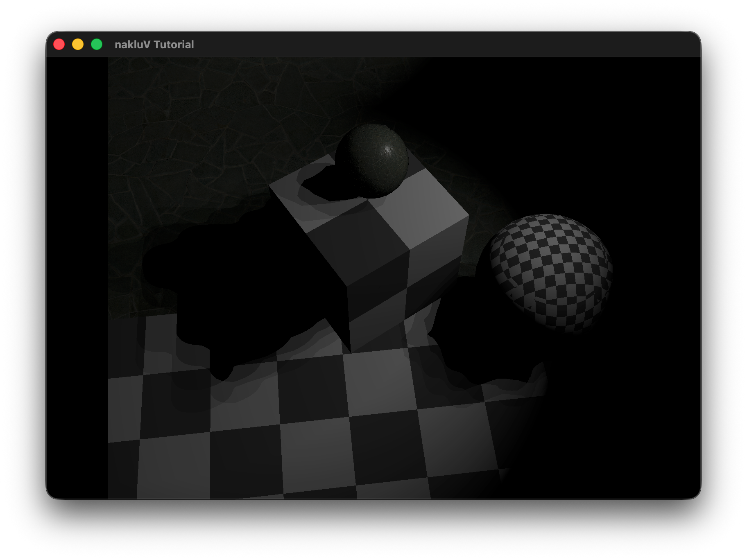The height and width of the screenshot is (560, 747).
Task: Click the stone sphere's shadow on the cube top
Action: (x=324, y=184)
